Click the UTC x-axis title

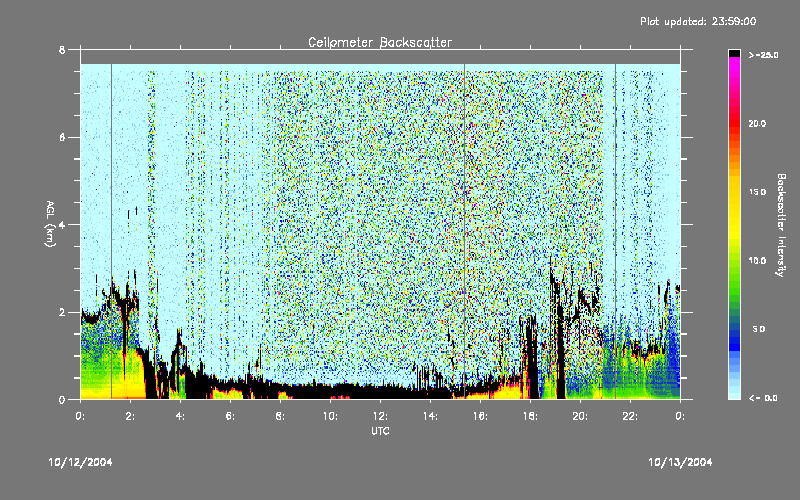point(380,431)
